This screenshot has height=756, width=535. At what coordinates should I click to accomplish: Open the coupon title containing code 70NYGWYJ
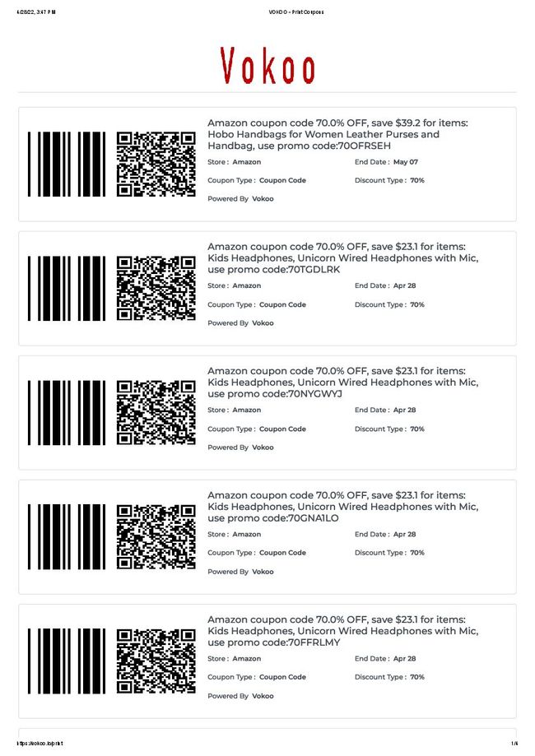coord(342,383)
